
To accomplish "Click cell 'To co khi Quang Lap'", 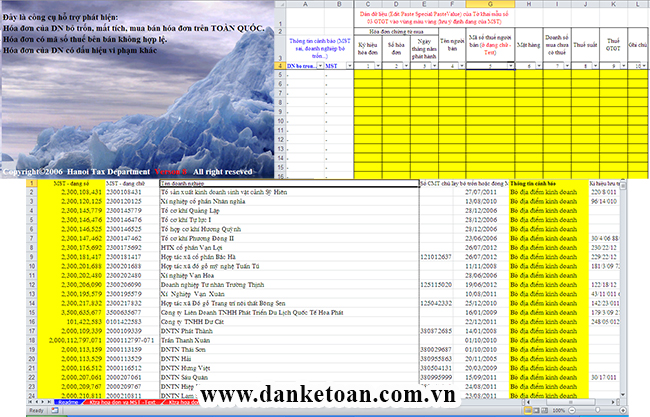I will [289, 211].
